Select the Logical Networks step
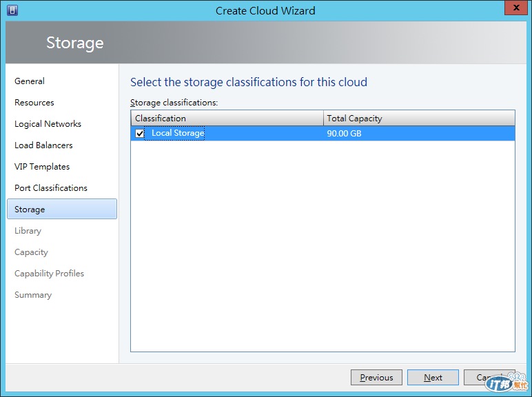 (48, 124)
